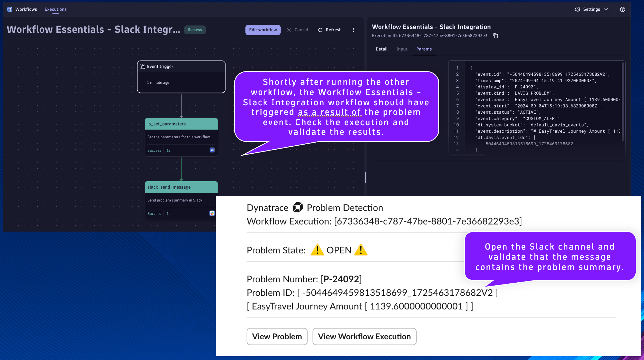Click the workflow title heading
644x360 pixels.
pos(93,29)
